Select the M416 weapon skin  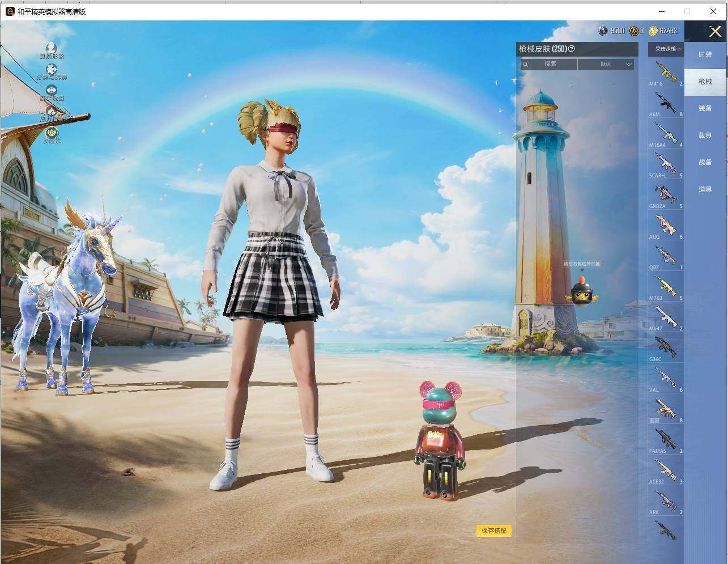tap(666, 73)
